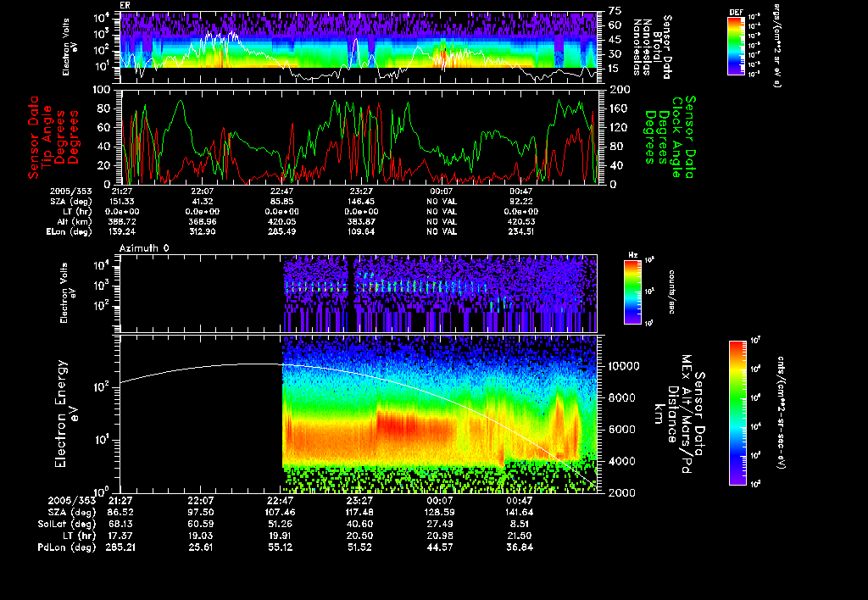Select PdLon value 25.61

200,547
